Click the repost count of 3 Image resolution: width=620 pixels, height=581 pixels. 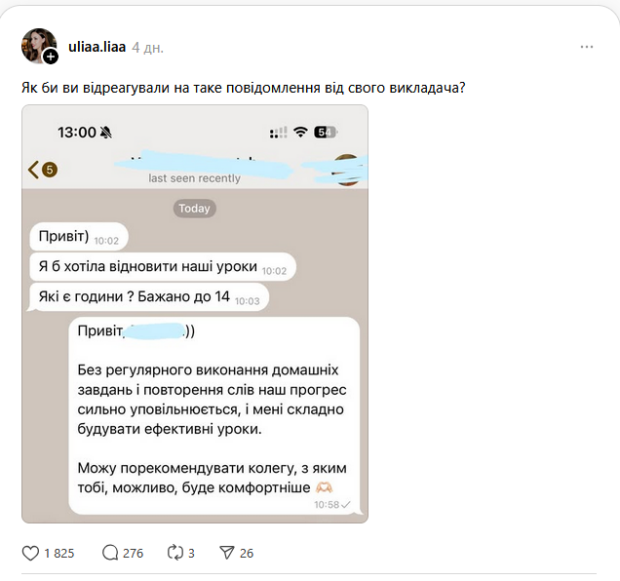(191, 553)
